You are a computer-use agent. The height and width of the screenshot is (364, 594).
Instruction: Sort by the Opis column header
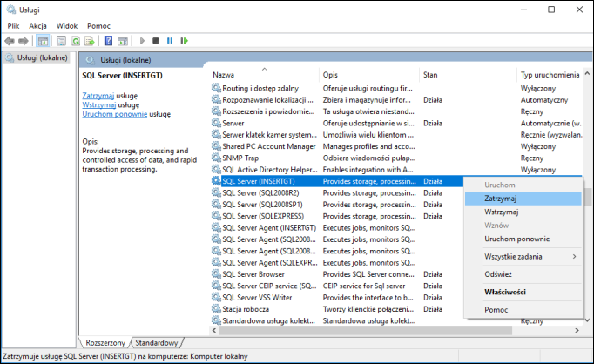[x=369, y=75]
